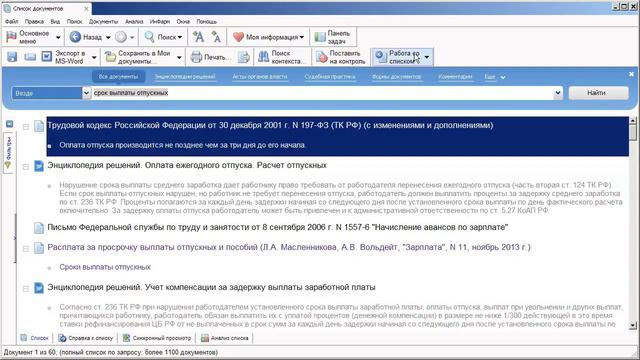Switch to Акты органов власти tab
The width and height of the screenshot is (640, 360).
tap(260, 76)
